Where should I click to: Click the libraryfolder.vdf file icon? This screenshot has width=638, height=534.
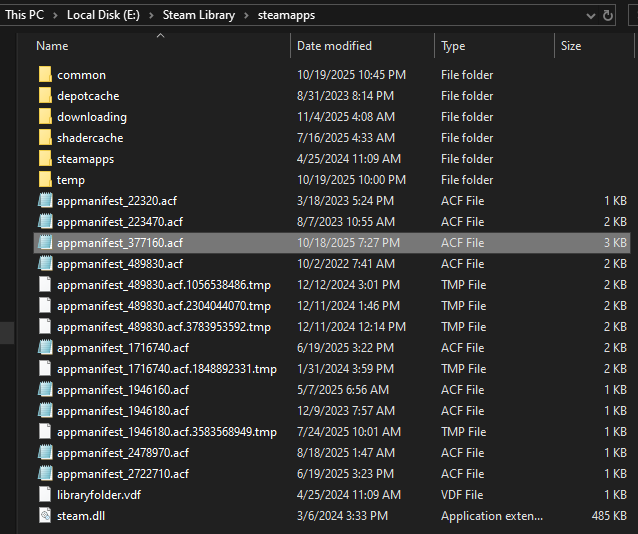[45, 495]
